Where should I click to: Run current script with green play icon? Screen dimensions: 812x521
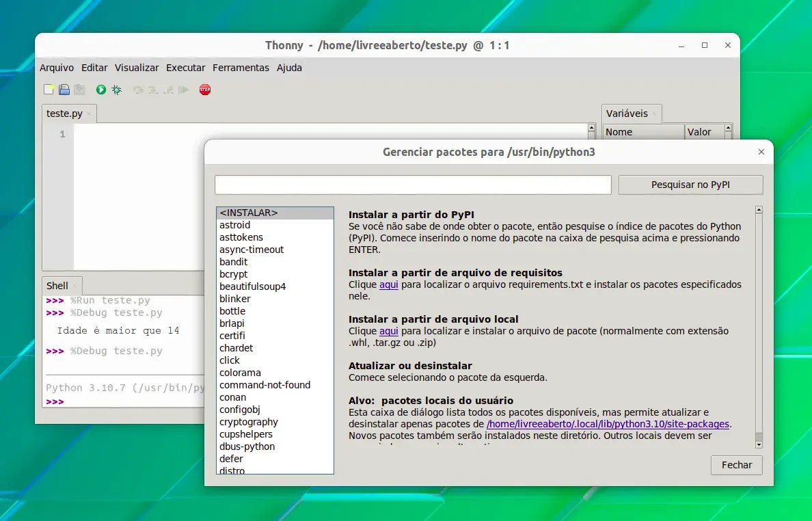101,90
